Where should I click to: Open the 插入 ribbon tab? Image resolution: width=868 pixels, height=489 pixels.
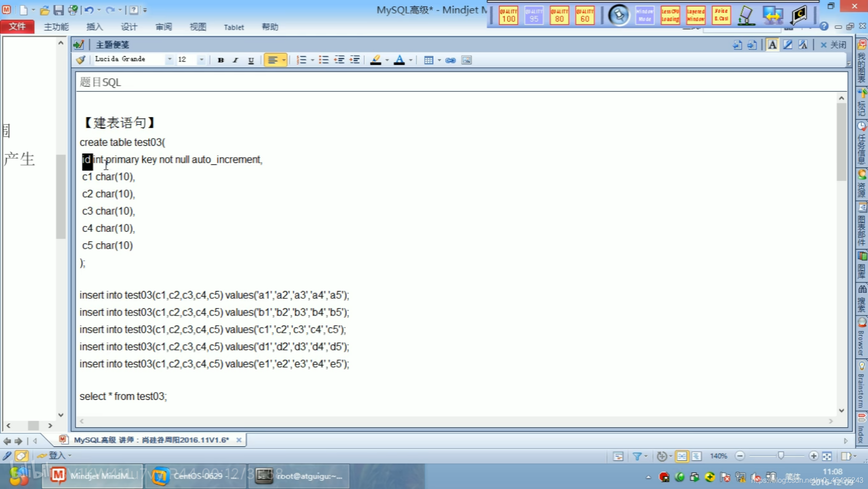click(x=94, y=27)
